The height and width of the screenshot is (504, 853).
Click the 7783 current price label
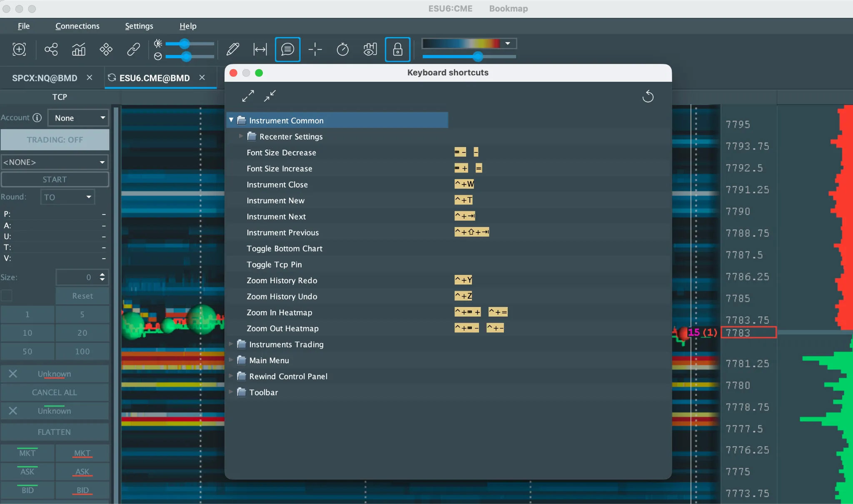pyautogui.click(x=748, y=332)
